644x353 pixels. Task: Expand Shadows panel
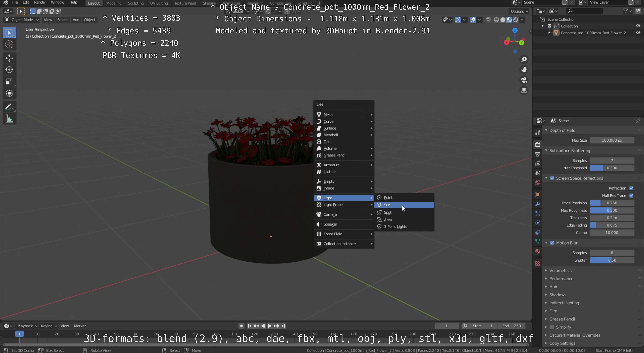(x=557, y=295)
